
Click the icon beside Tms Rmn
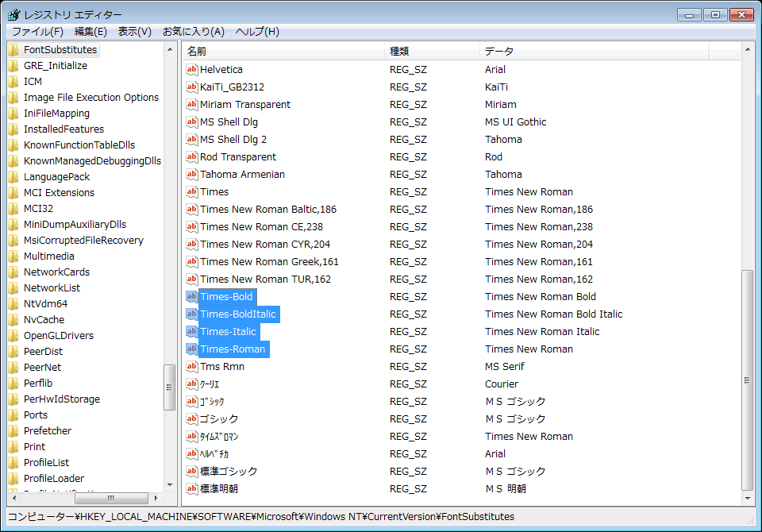192,367
